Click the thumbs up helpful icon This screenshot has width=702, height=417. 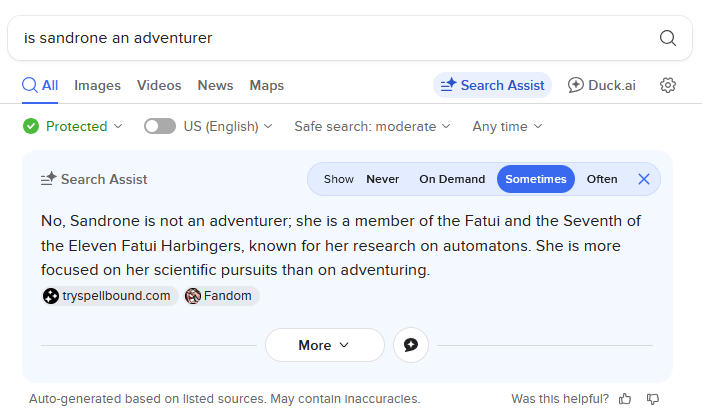click(625, 398)
